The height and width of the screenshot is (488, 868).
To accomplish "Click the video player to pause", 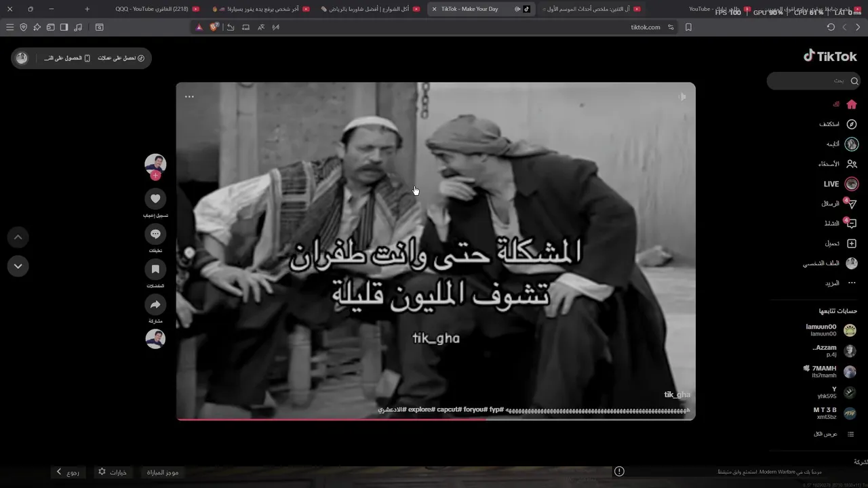I will click(435, 251).
